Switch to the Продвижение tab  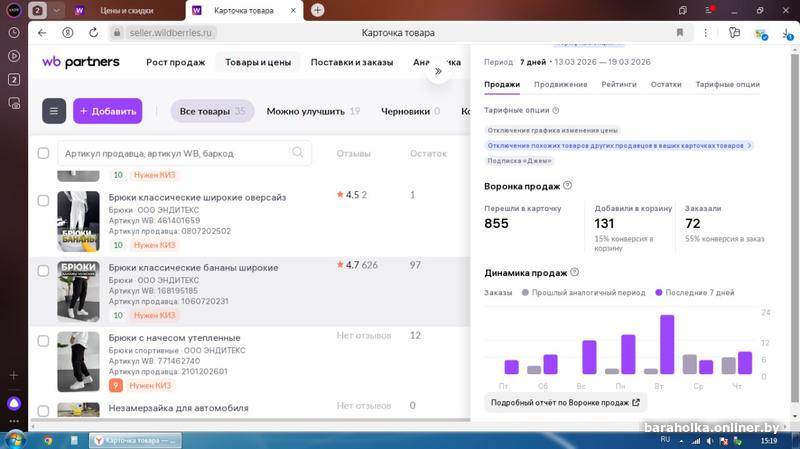coord(560,85)
